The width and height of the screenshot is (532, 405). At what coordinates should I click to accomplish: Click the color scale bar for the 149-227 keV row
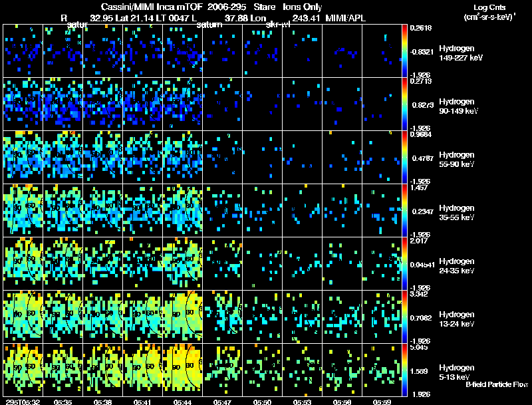pyautogui.click(x=404, y=51)
